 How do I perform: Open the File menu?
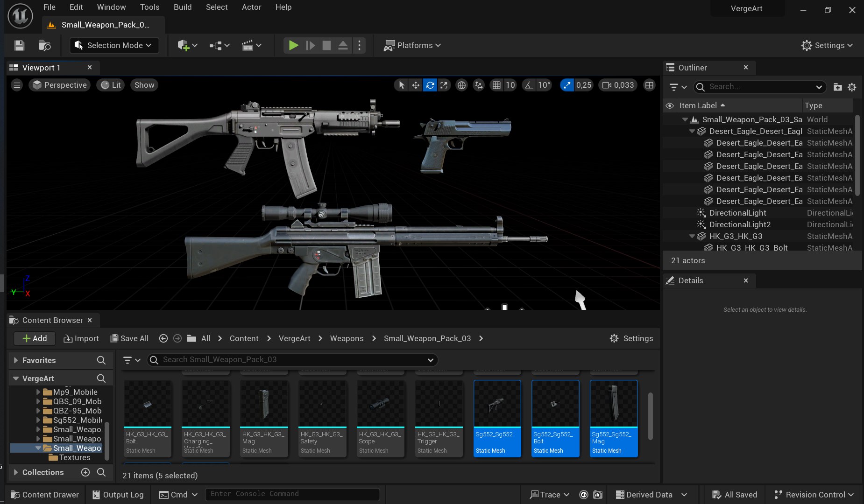click(x=50, y=7)
